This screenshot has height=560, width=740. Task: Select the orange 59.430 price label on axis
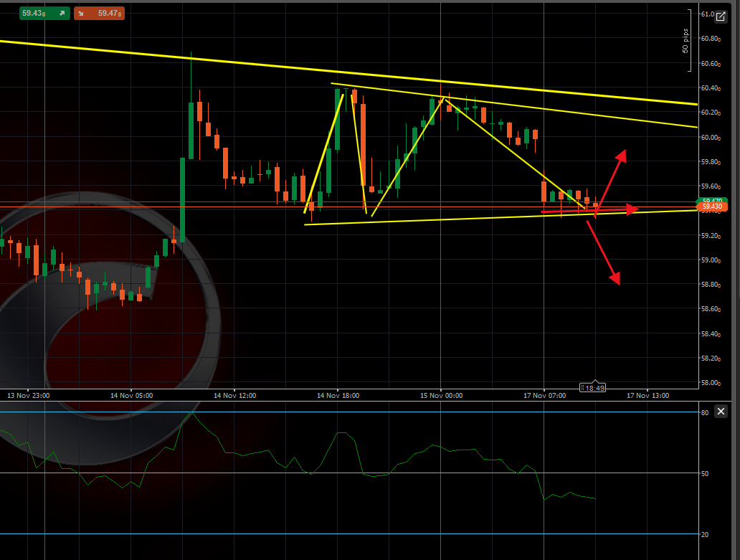coord(712,207)
